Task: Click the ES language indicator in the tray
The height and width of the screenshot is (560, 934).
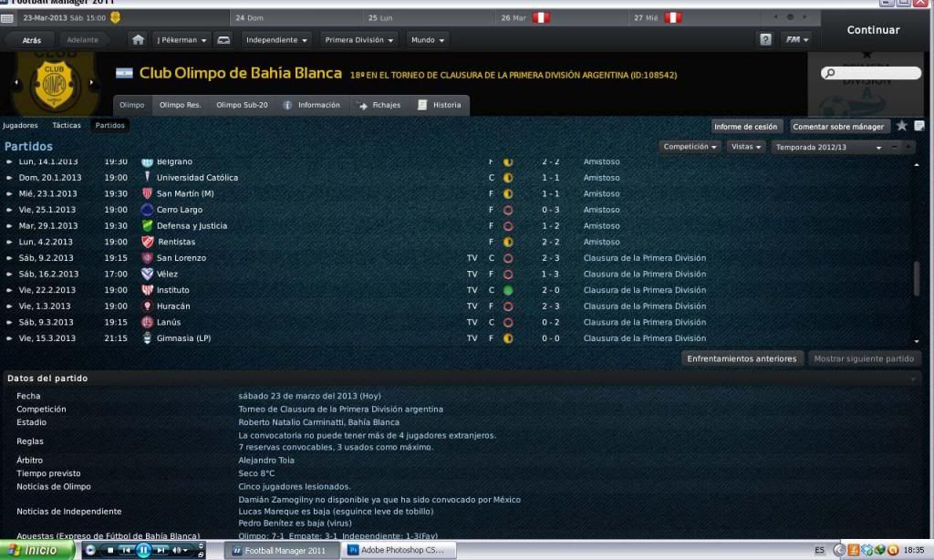Action: pos(820,550)
